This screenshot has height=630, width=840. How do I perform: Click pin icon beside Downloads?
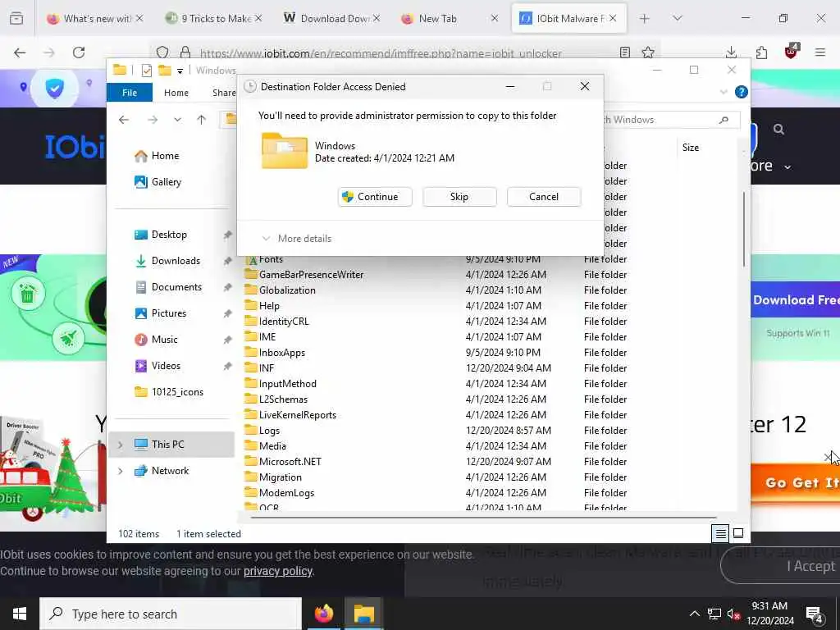click(x=227, y=260)
